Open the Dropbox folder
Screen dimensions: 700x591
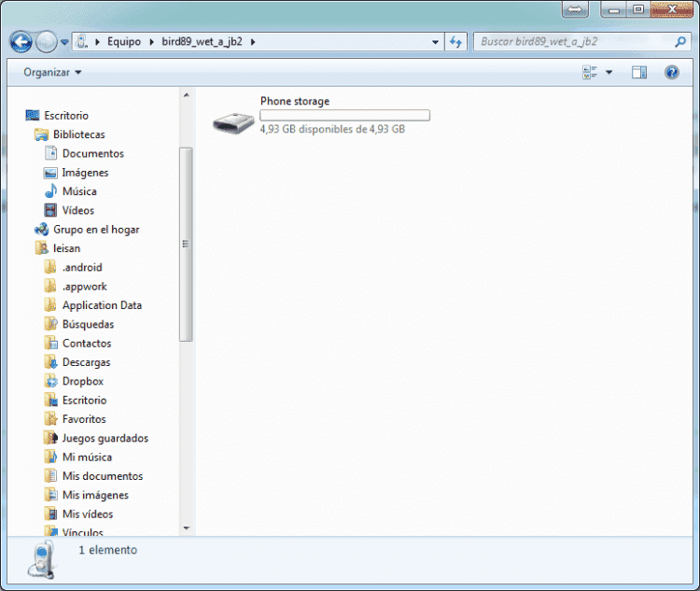click(x=83, y=381)
